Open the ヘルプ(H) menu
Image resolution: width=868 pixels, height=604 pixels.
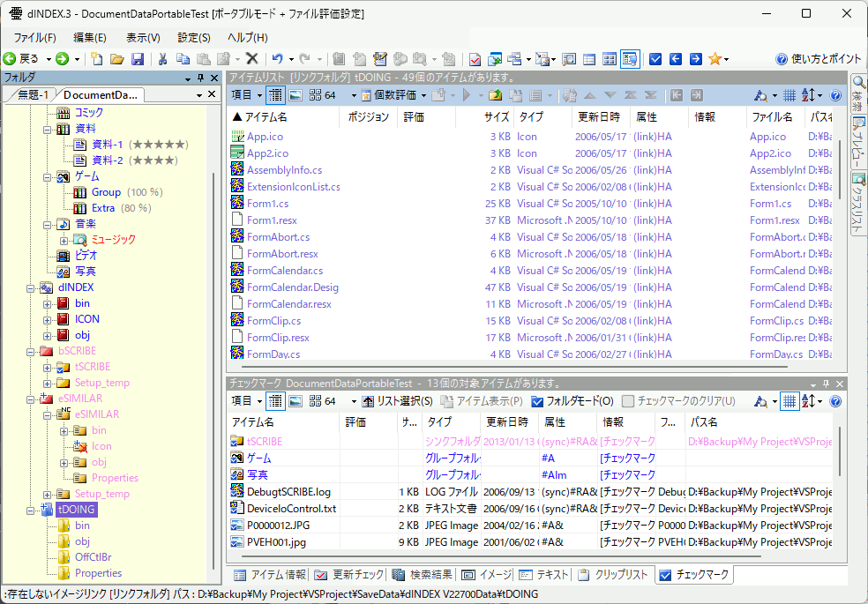coord(248,38)
